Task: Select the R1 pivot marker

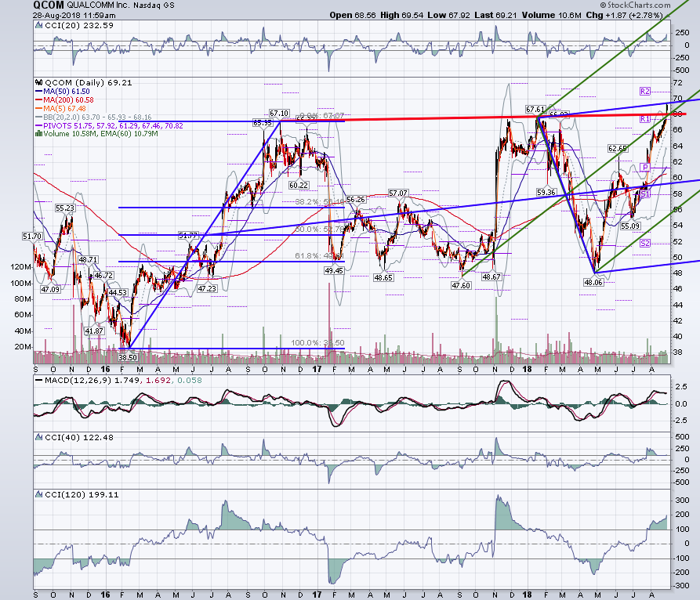Action: 645,118
